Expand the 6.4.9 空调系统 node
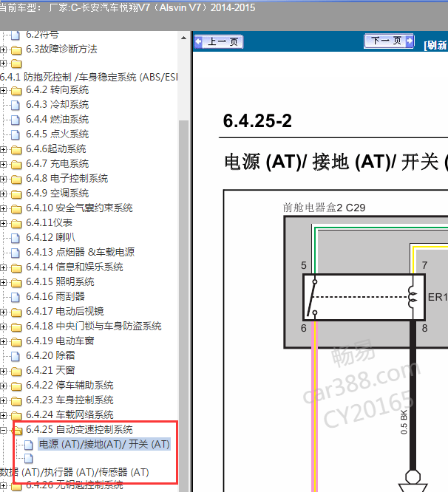Viewport: 448px width, 492px height. click(3, 194)
